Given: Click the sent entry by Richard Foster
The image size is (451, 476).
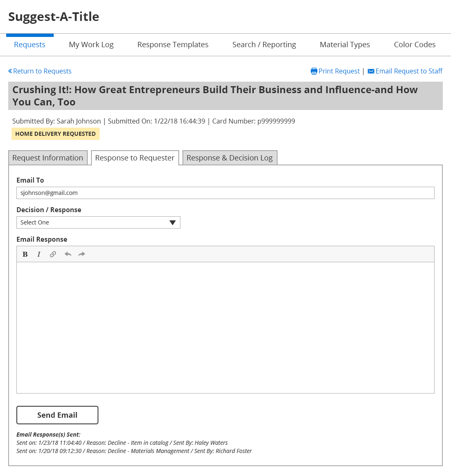Looking at the screenshot, I should [x=134, y=451].
